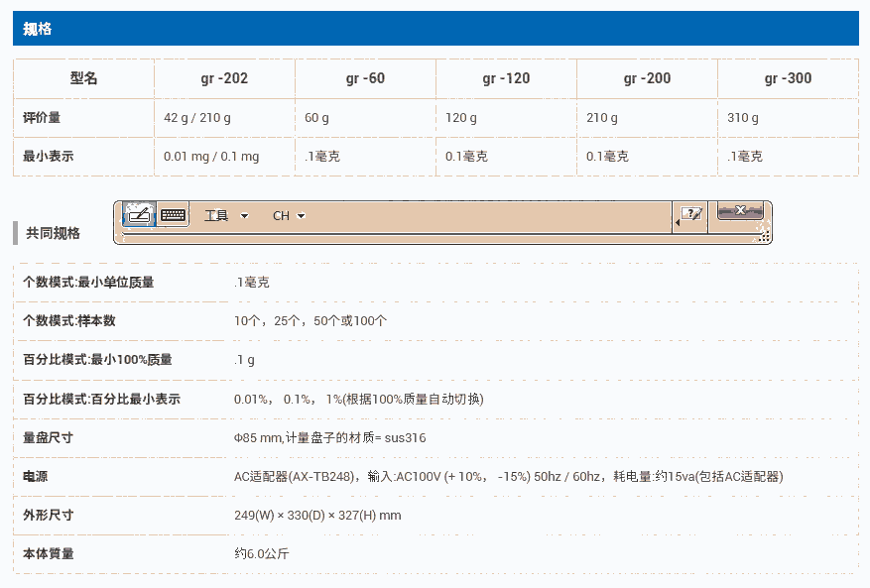Click the 型名 header cell
The width and height of the screenshot is (870, 588).
pos(84,78)
